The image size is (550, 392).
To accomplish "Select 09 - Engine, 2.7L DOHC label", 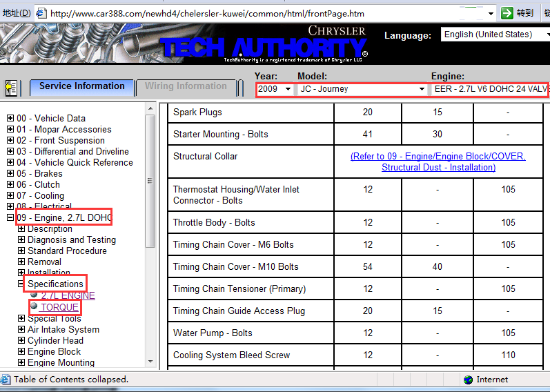I will click(x=64, y=218).
